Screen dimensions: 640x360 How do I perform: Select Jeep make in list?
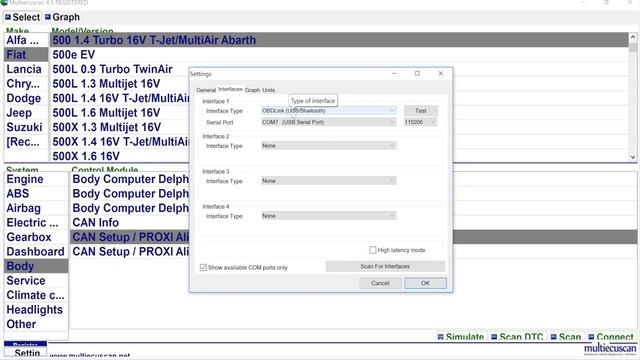(x=26, y=113)
